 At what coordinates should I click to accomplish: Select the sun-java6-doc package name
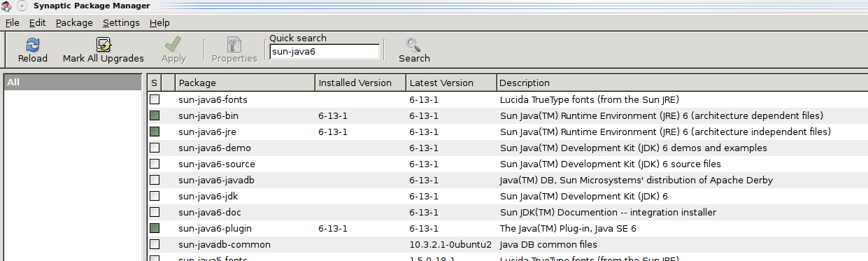coord(210,212)
